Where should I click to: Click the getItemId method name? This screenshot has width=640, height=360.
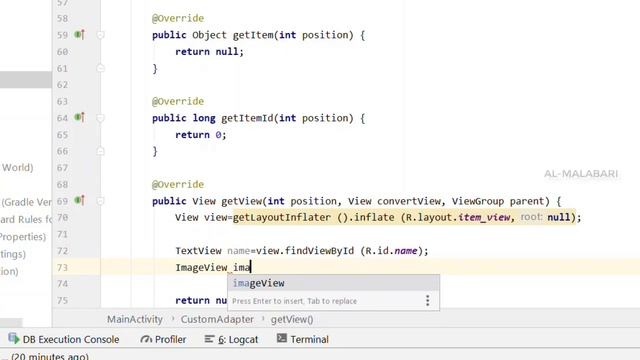pyautogui.click(x=247, y=118)
